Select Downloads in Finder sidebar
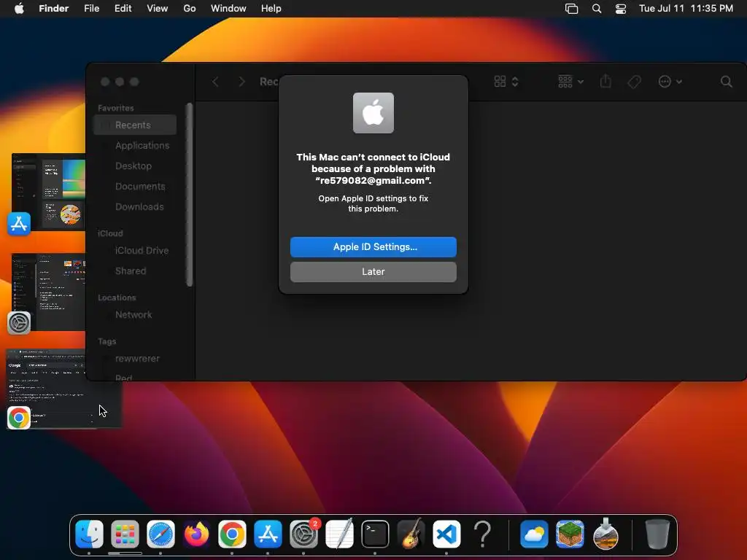 click(135, 206)
